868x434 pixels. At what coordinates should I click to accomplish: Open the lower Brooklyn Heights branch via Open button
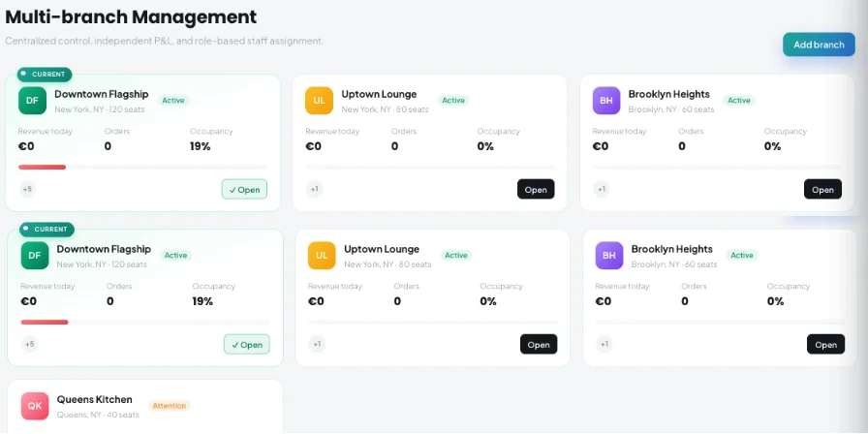pos(826,344)
